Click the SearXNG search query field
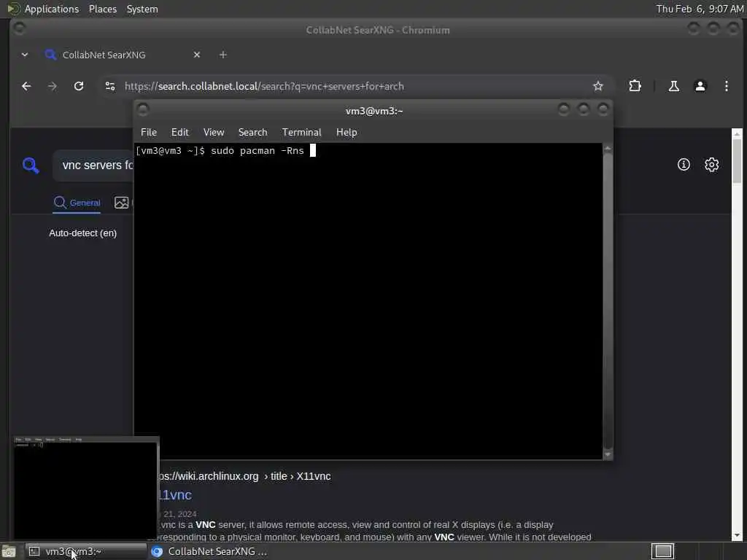Viewport: 747px width, 560px height. coord(93,166)
